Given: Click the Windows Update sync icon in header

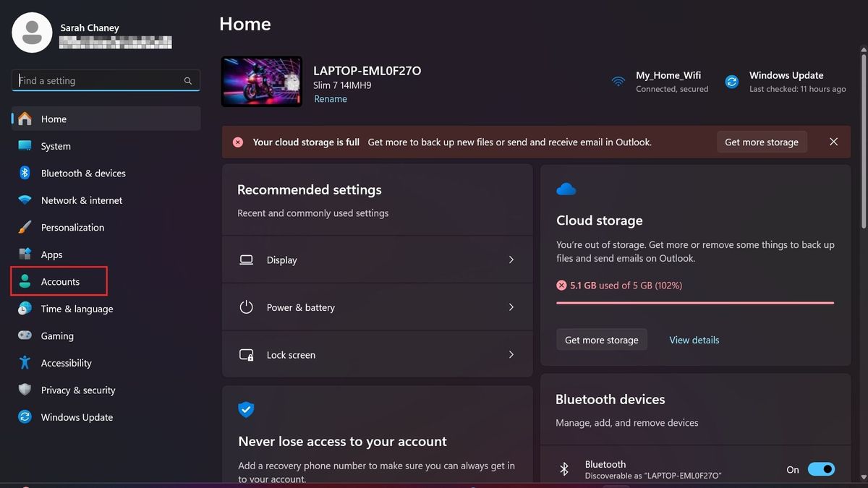Looking at the screenshot, I should [732, 82].
